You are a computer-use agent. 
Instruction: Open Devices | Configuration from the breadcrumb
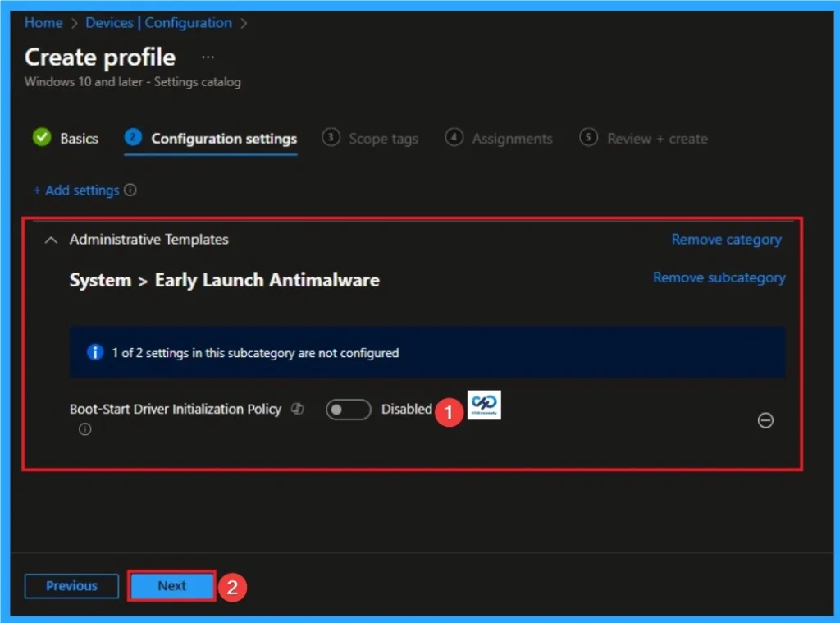click(x=158, y=22)
